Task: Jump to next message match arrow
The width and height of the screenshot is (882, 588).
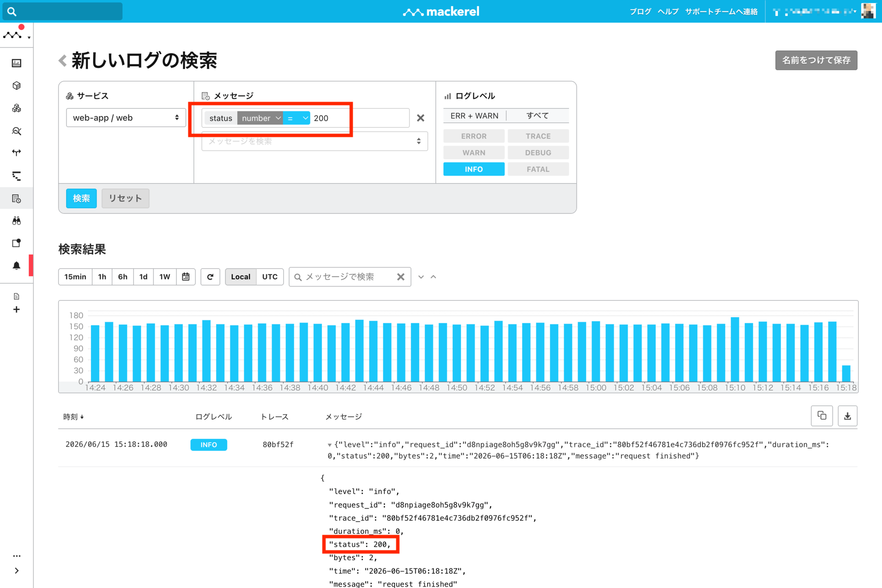Action: [421, 277]
